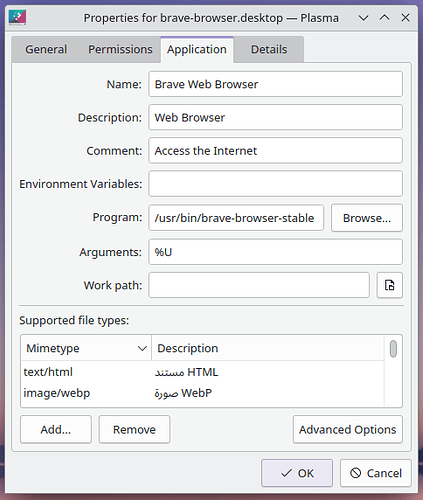This screenshot has width=423, height=500.
Task: Click Add... to add file type
Action: coord(56,430)
